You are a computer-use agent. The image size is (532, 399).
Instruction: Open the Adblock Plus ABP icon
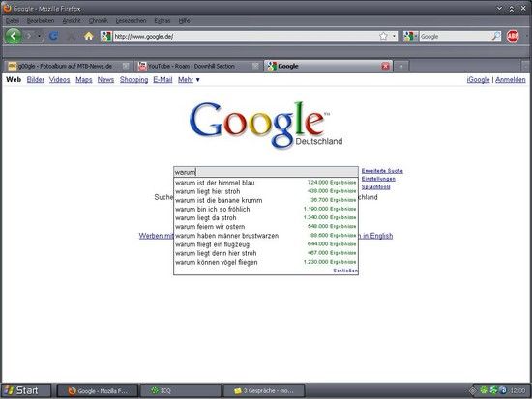(513, 36)
